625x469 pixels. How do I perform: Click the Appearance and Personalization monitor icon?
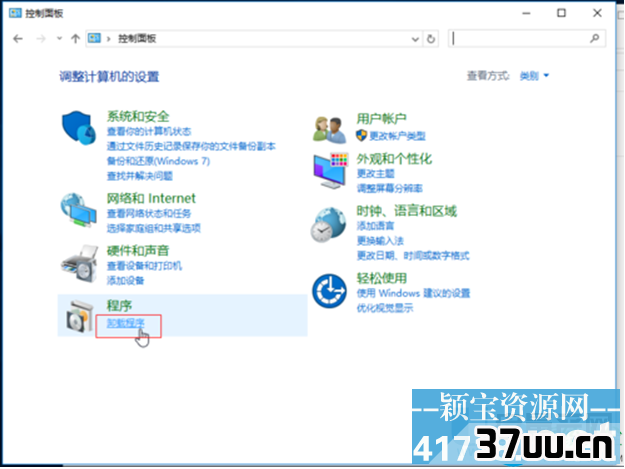(330, 170)
